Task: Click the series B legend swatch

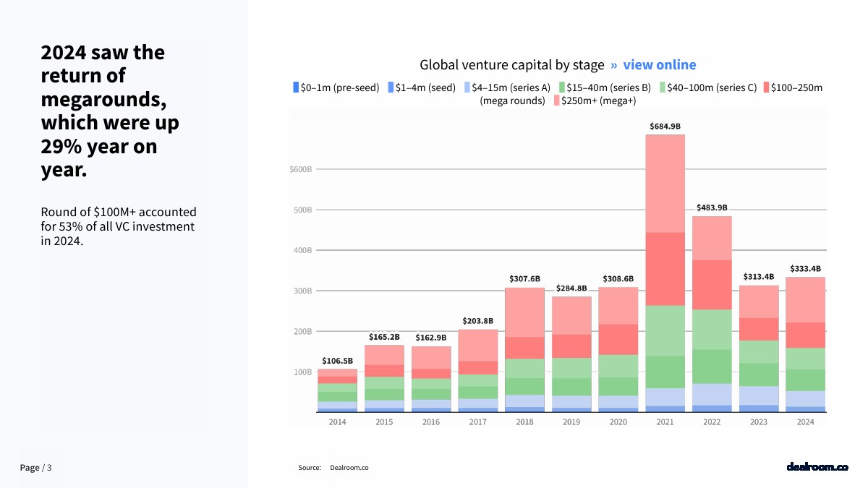Action: tap(562, 87)
